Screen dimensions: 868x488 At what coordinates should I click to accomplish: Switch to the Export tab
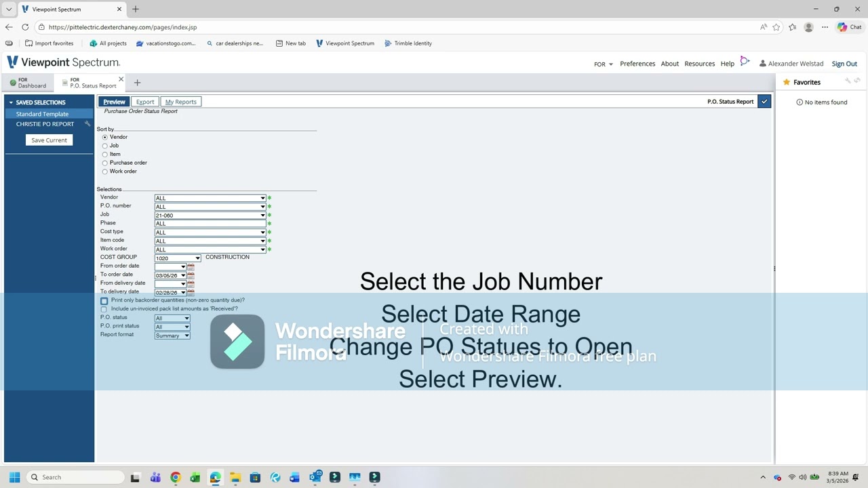145,102
